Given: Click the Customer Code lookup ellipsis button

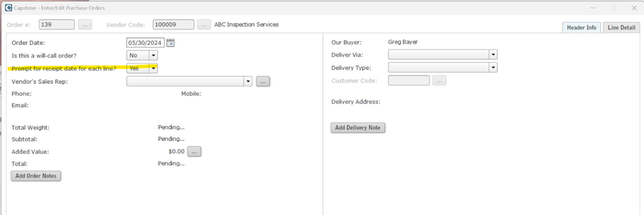Looking at the screenshot, I should [x=439, y=81].
